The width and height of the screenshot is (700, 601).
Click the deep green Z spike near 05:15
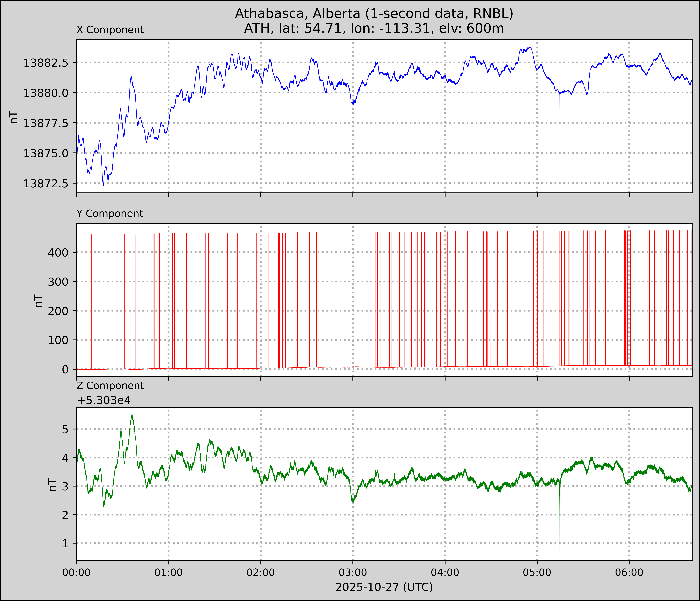(x=560, y=527)
